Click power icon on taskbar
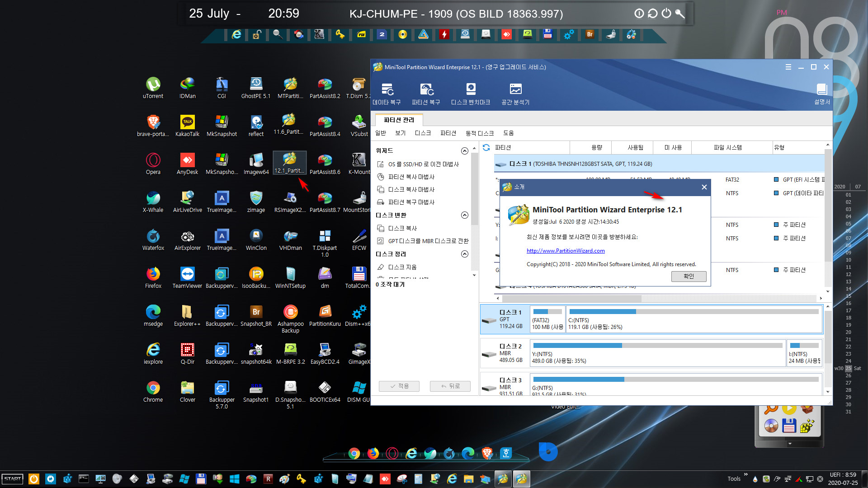 pyautogui.click(x=34, y=479)
